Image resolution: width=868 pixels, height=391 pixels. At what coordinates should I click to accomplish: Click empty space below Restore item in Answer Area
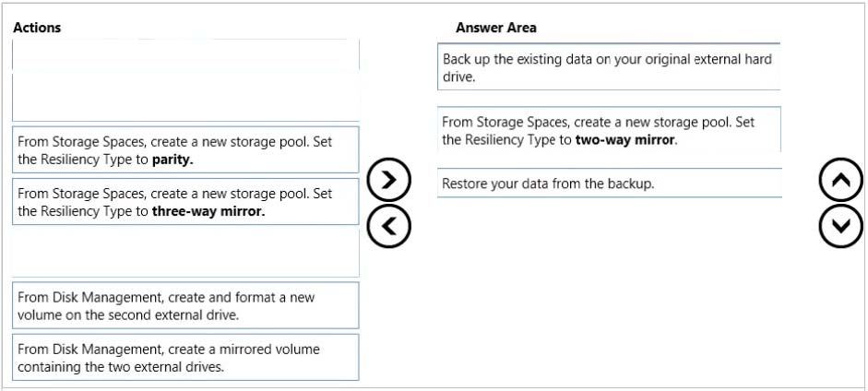(x=609, y=288)
